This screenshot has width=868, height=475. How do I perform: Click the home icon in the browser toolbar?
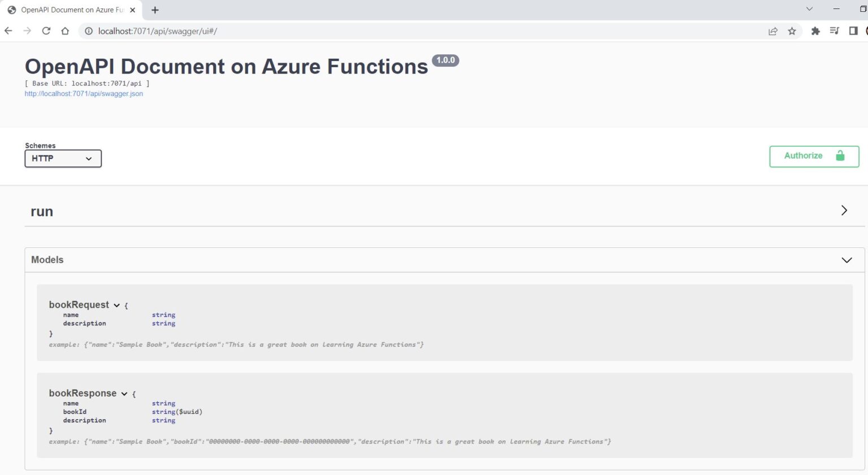coord(65,32)
